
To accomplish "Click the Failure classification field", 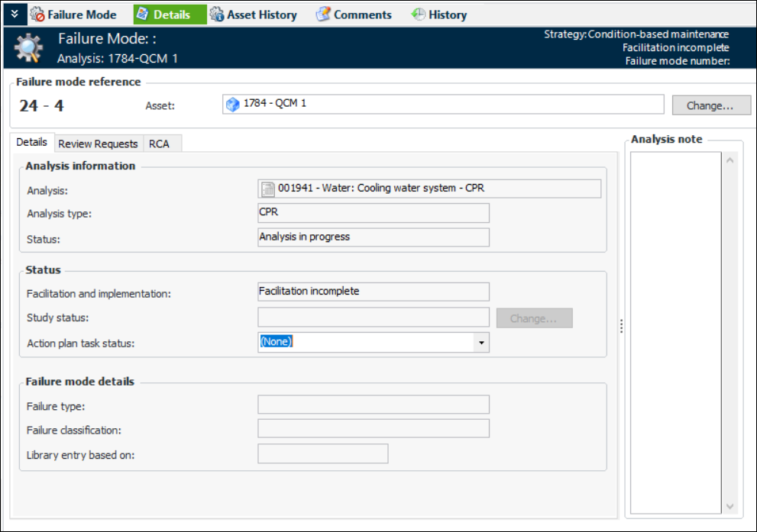I will click(374, 429).
